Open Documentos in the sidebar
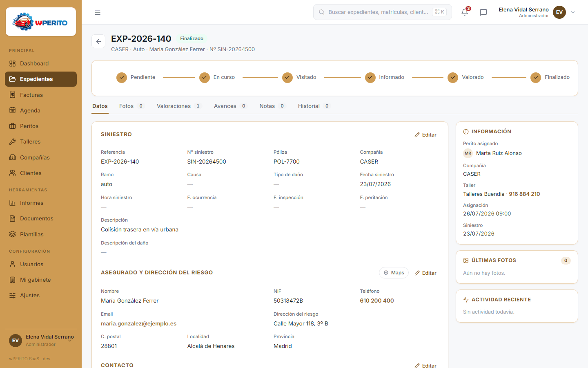The height and width of the screenshot is (368, 588). 41,218
